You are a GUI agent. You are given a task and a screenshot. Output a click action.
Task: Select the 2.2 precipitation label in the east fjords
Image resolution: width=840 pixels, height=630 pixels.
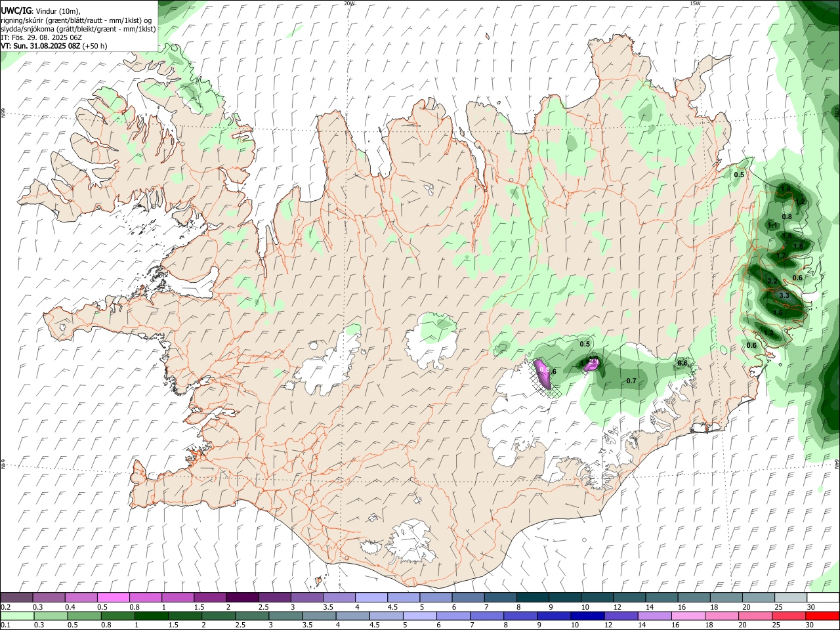click(x=772, y=281)
